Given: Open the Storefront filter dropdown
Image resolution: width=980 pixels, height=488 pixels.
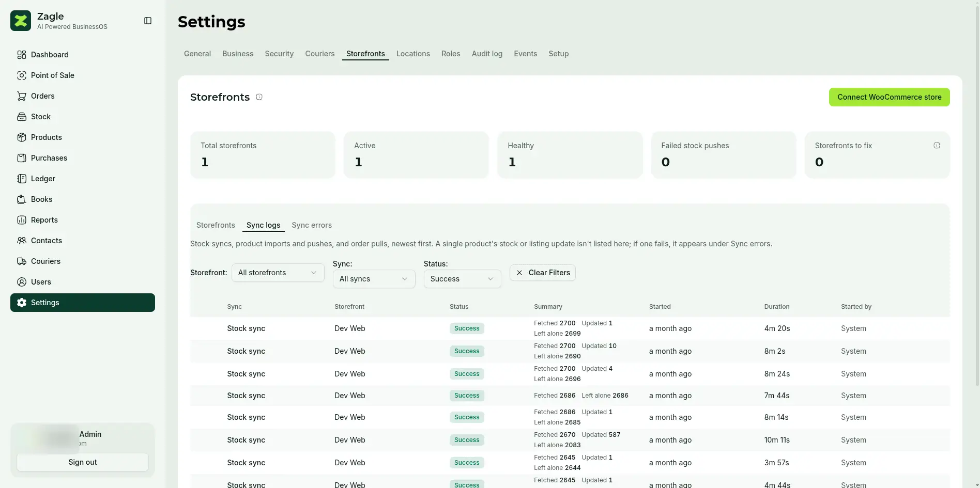Looking at the screenshot, I should coord(278,273).
